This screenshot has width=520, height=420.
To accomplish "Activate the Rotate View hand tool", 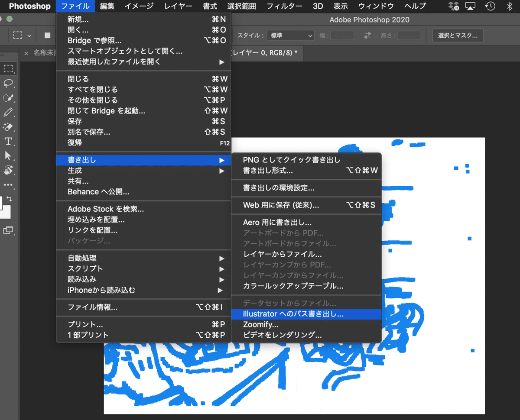I will (x=9, y=169).
